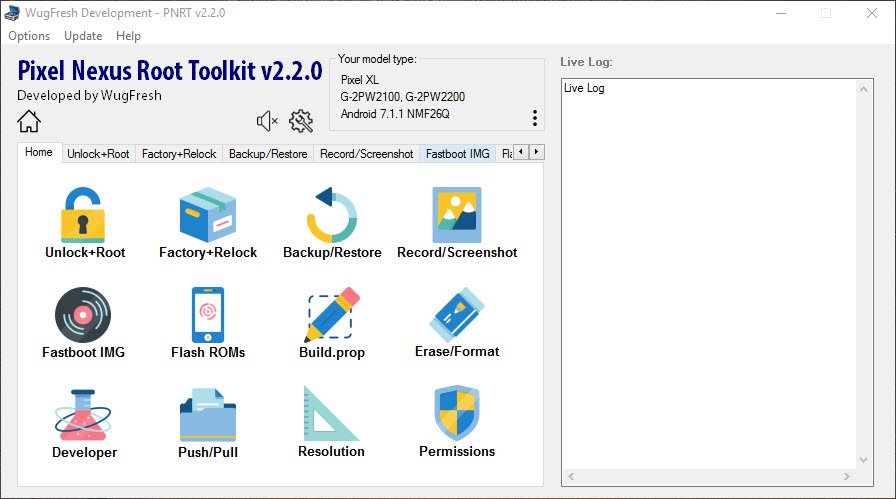Click Live Log scroll down arrow
The height and width of the screenshot is (499, 896).
click(x=863, y=460)
